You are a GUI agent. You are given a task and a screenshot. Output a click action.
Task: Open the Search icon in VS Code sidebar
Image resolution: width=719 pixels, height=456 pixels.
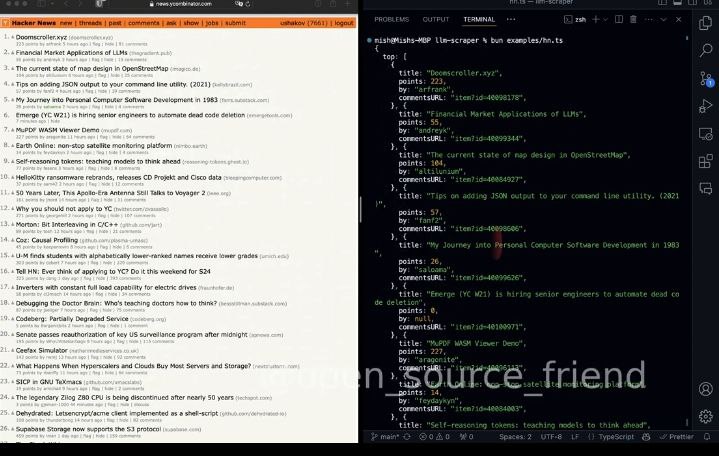pos(706,50)
